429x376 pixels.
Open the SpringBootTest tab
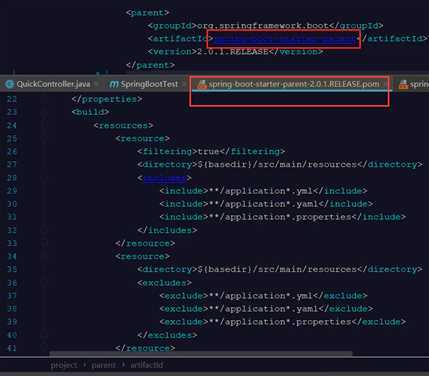click(x=144, y=84)
